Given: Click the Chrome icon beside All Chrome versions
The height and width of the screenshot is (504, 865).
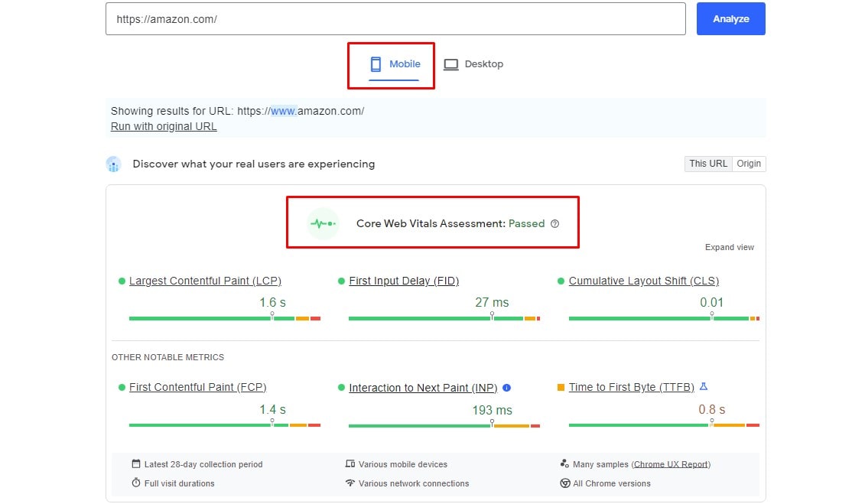Looking at the screenshot, I should coord(565,483).
